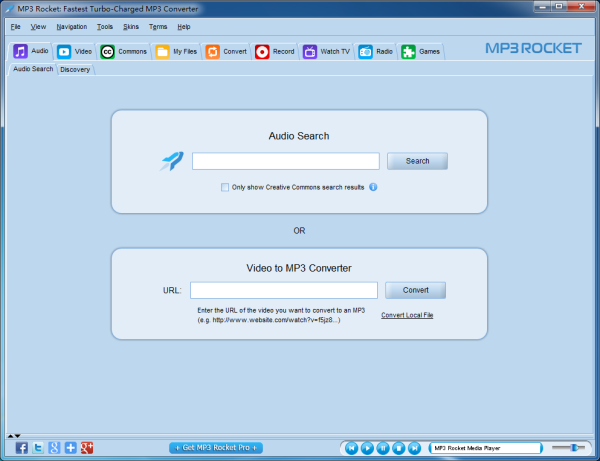600x461 pixels.
Task: Click the Google Plus icon
Action: click(x=87, y=448)
